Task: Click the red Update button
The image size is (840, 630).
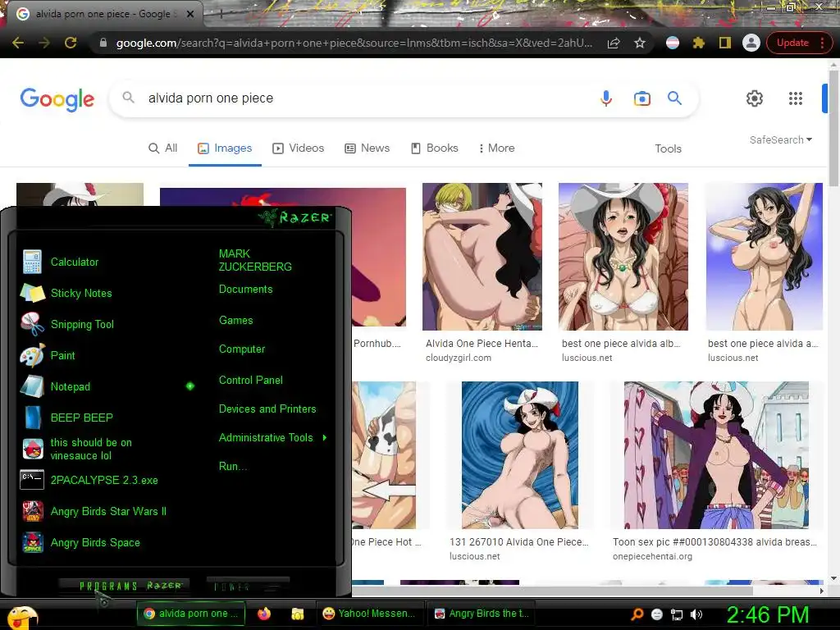Action: (x=792, y=43)
